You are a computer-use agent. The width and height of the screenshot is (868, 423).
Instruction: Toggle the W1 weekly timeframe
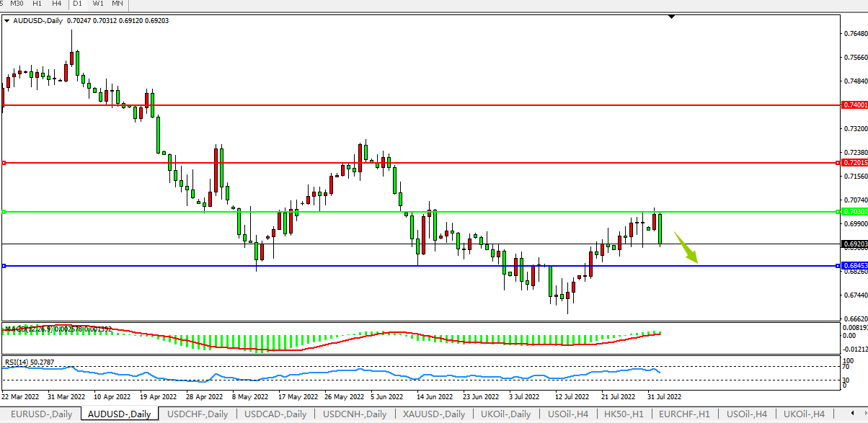(x=97, y=4)
